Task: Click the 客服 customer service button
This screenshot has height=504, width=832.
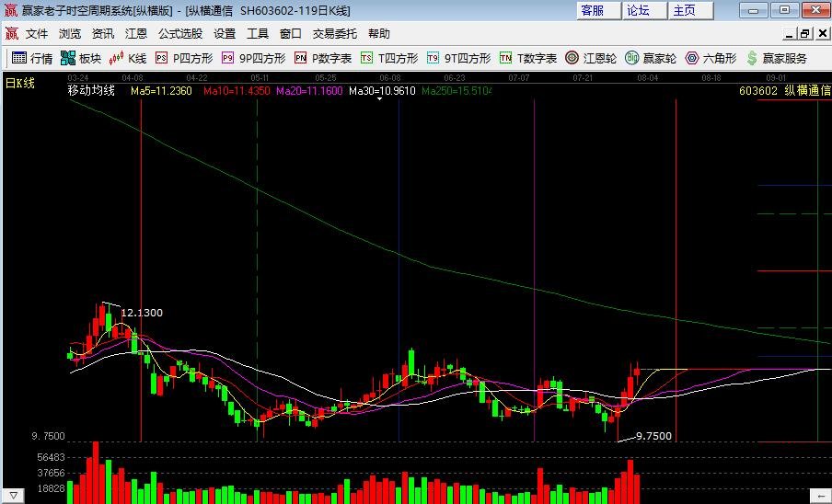Action: 598,11
